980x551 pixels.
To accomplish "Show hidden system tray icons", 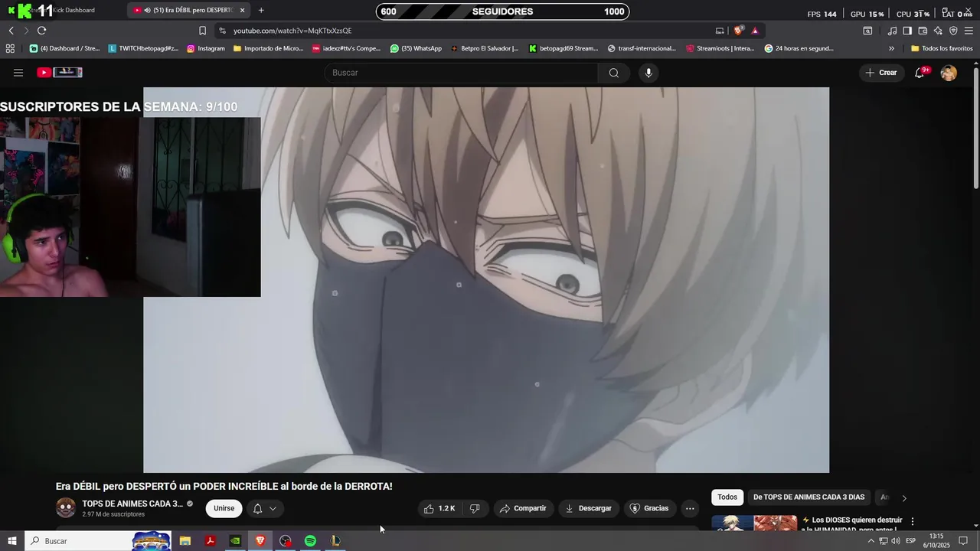I will (871, 541).
